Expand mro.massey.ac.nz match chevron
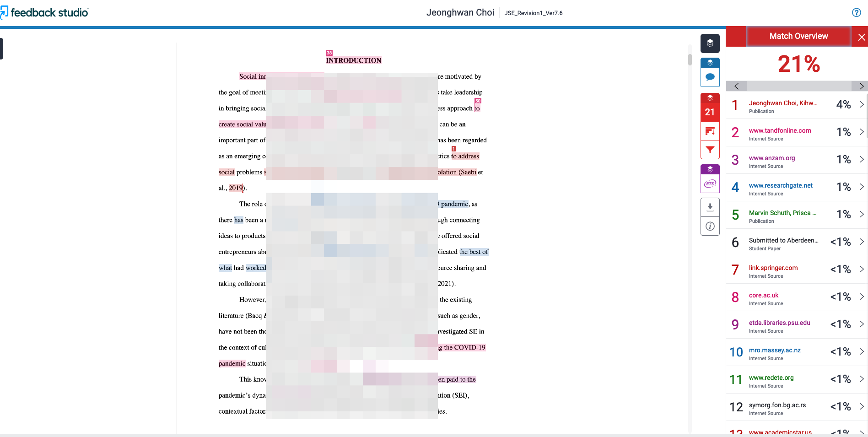The image size is (868, 437). point(862,351)
